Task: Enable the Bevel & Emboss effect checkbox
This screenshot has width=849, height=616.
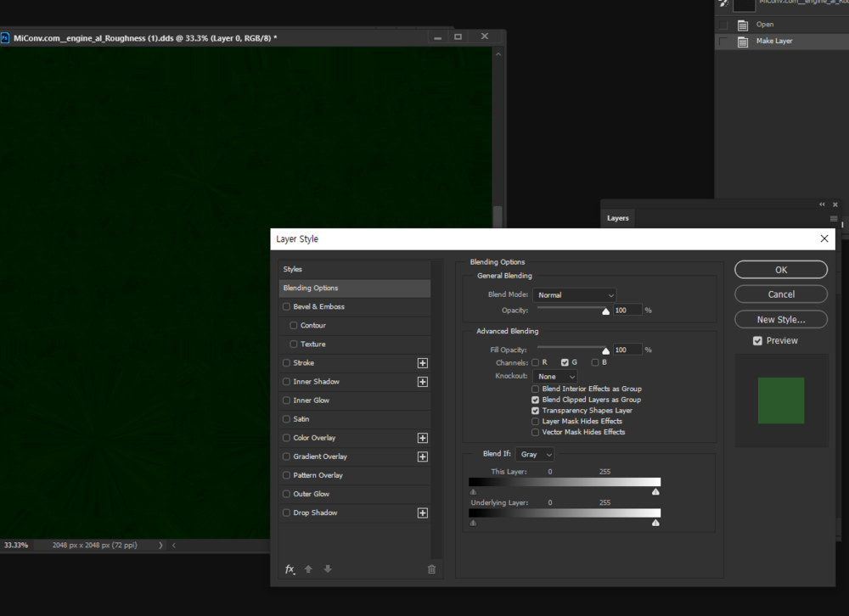Action: 287,307
